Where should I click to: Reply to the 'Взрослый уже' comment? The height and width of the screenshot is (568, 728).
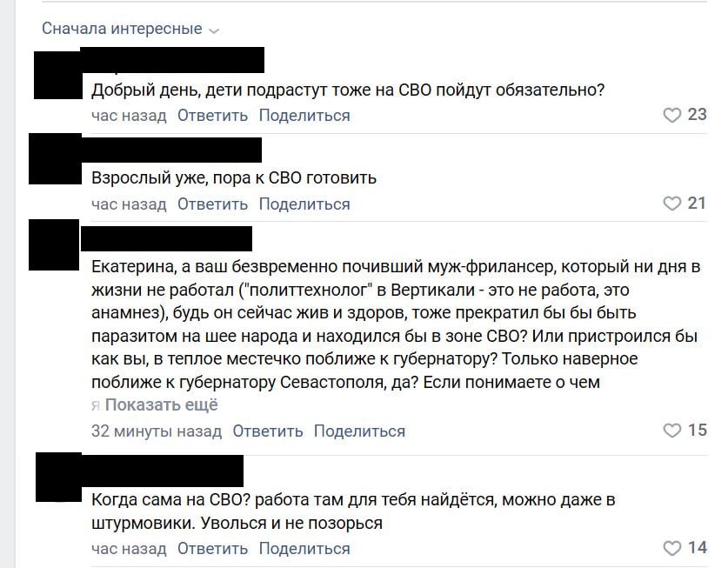tap(212, 204)
